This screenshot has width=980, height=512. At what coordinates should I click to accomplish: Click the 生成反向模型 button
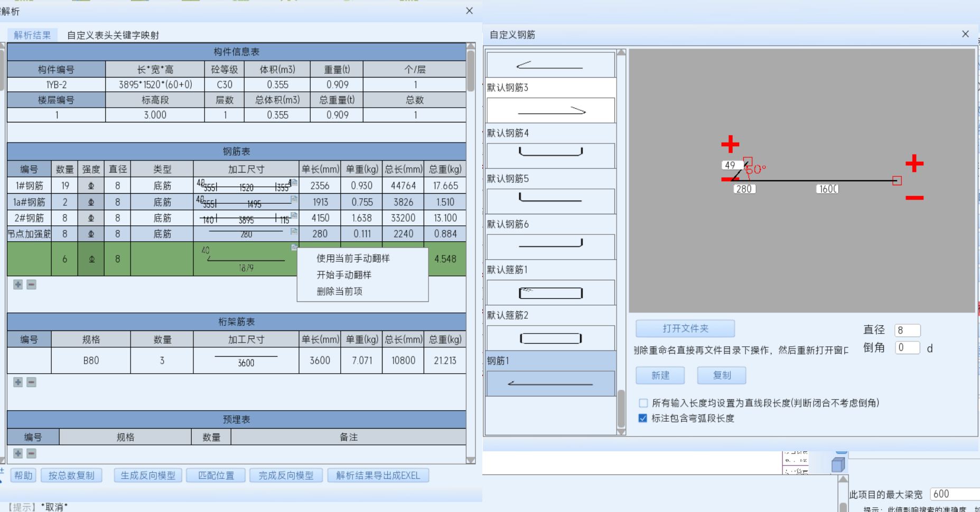(x=148, y=476)
